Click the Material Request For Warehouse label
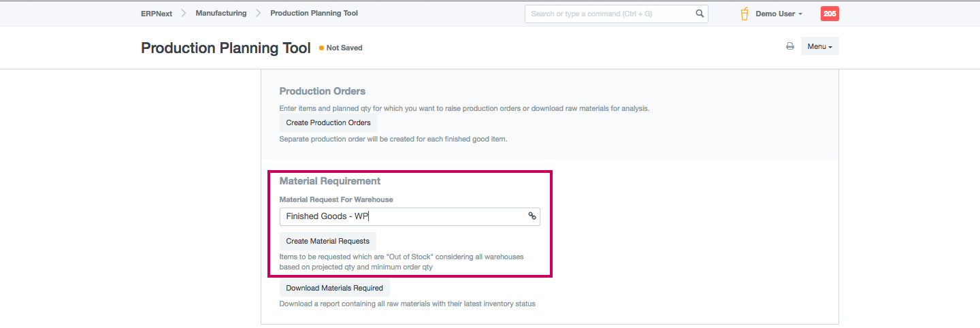980x328 pixels. click(x=336, y=199)
